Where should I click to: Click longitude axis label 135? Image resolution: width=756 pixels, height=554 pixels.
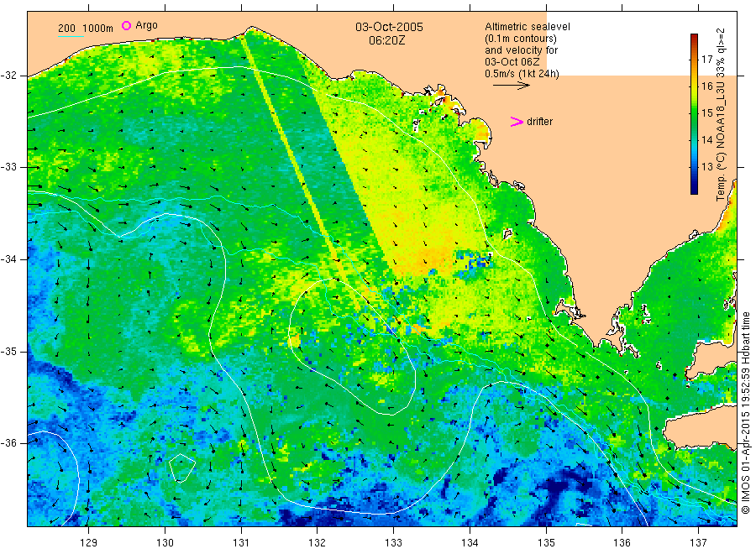546,543
